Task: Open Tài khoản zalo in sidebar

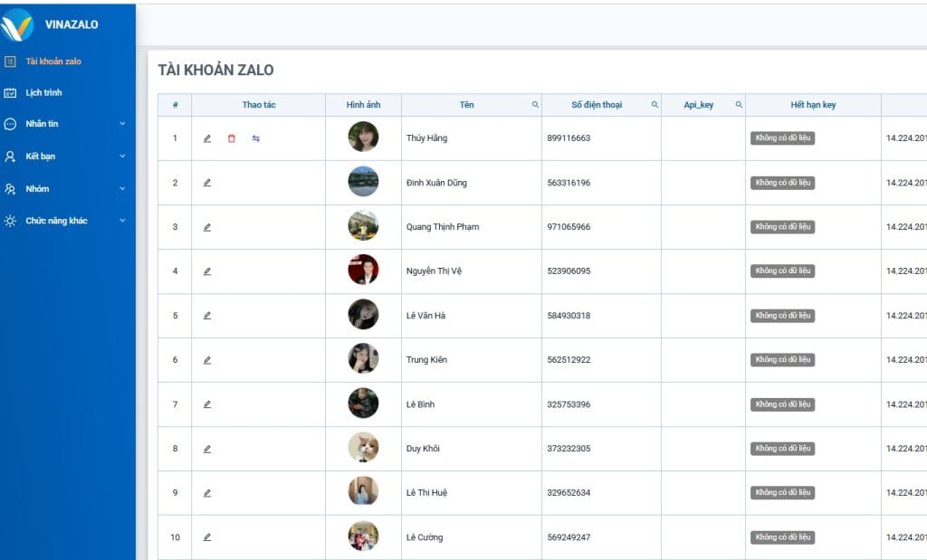Action: (53, 62)
